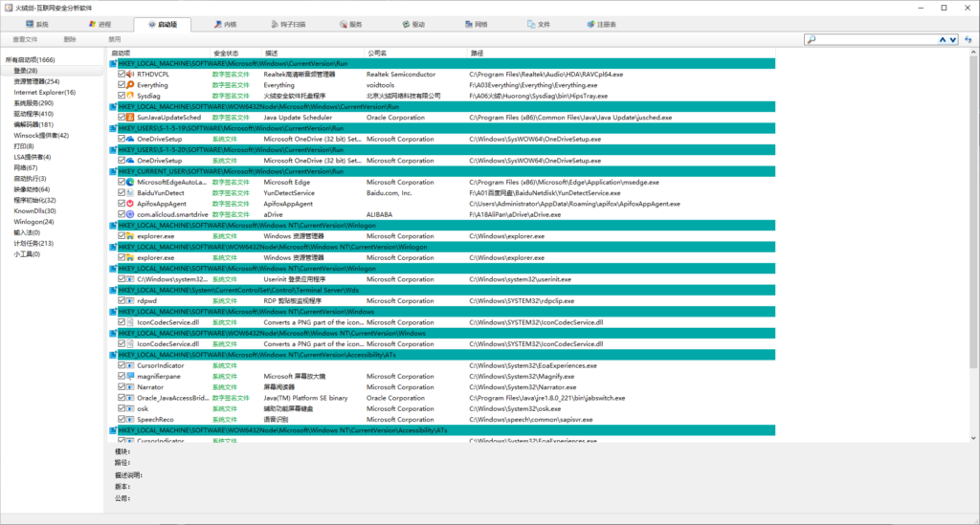This screenshot has width=980, height=525.
Task: Open 系统服务(290) category
Action: (x=33, y=103)
